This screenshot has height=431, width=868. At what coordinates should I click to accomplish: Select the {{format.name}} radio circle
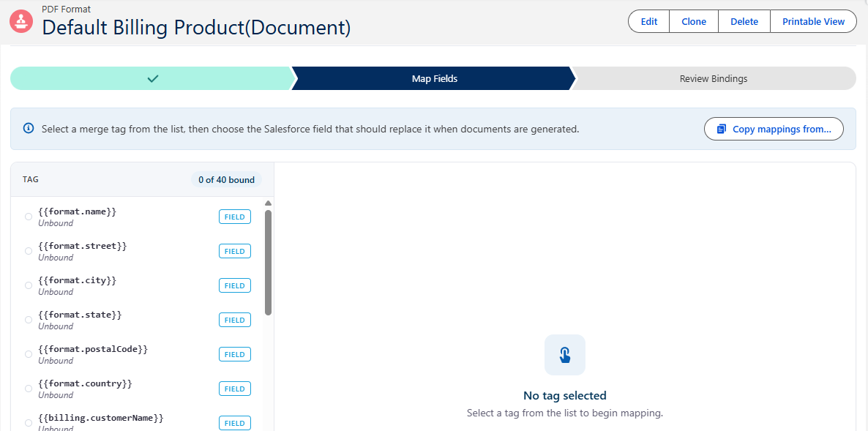click(x=29, y=217)
